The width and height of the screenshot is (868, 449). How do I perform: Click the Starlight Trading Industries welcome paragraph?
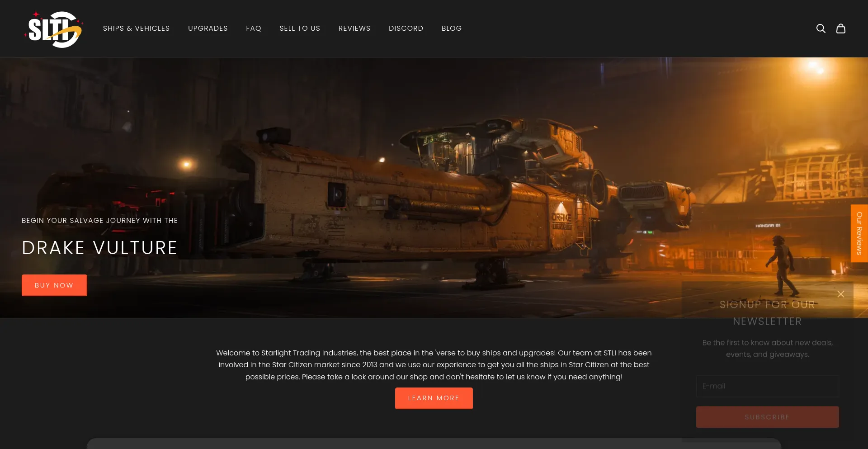point(434,364)
